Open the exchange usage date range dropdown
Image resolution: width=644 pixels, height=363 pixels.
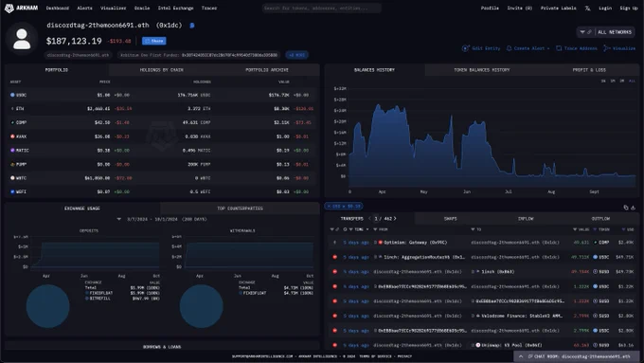click(x=118, y=219)
